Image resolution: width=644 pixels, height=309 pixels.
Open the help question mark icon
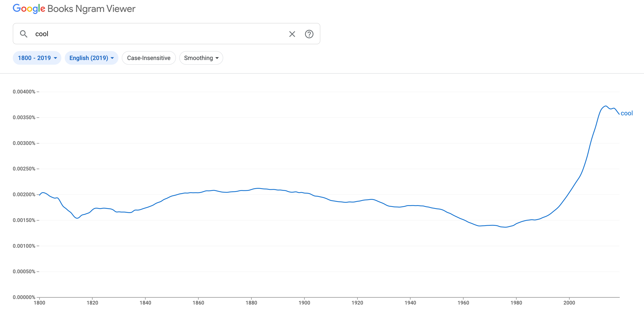tap(309, 34)
